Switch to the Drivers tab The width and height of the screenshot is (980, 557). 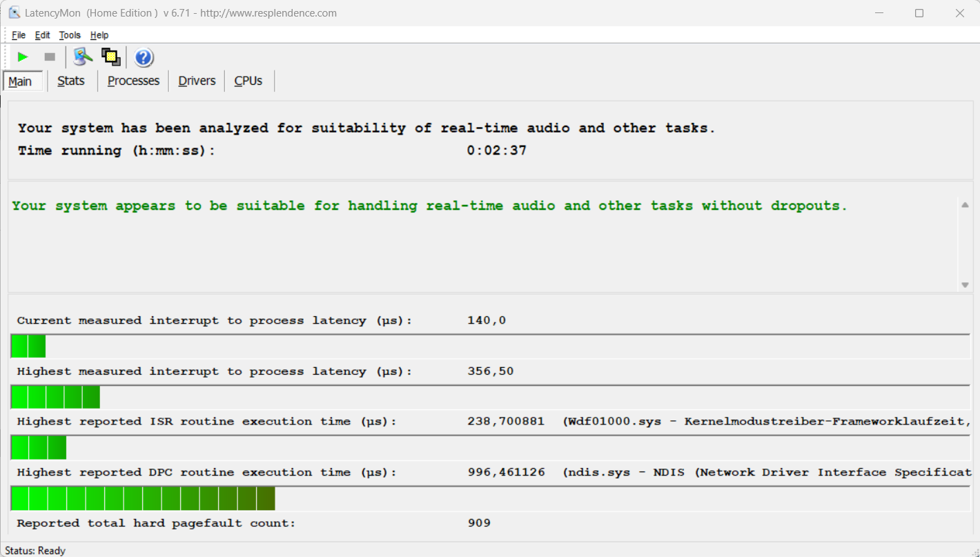197,81
